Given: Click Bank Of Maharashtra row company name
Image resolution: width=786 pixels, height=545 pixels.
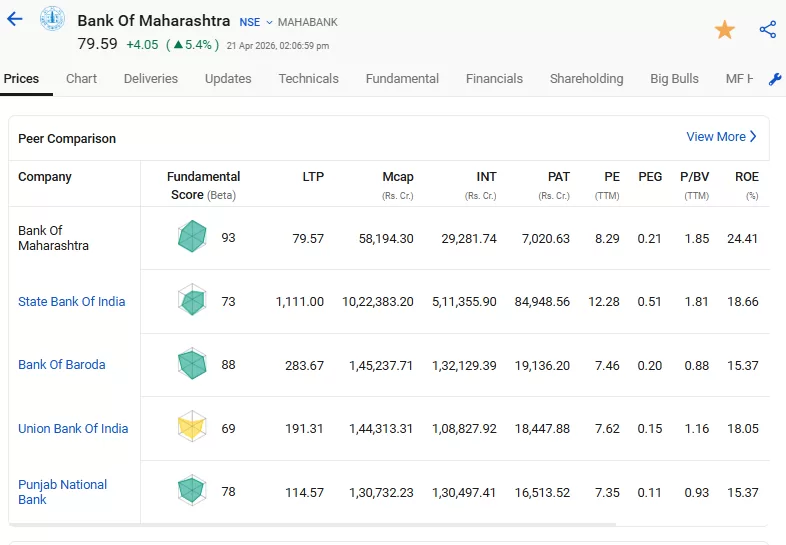Looking at the screenshot, I should click(x=54, y=238).
